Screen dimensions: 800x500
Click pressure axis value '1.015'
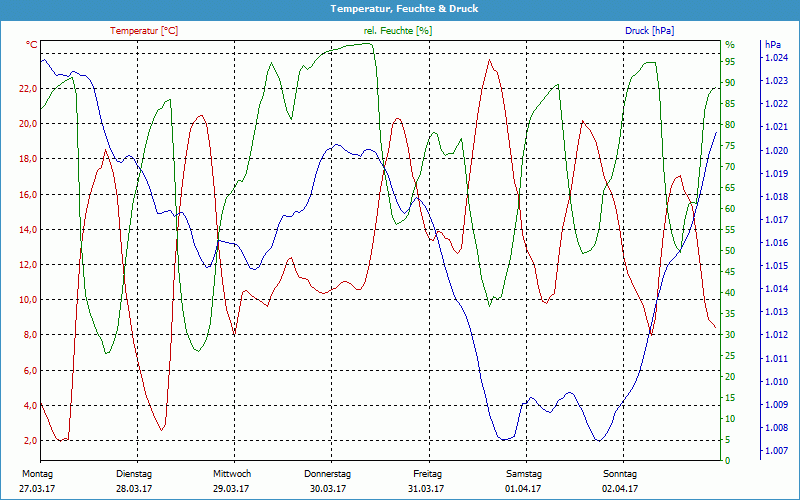(x=777, y=266)
